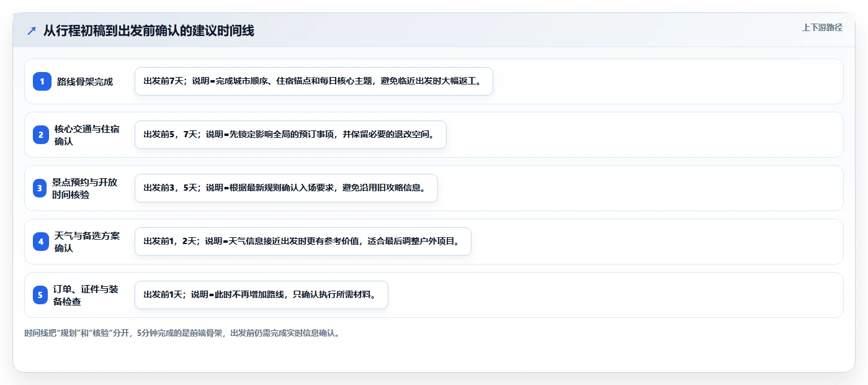
Task: Select step number 3 badge
Action: tap(40, 188)
